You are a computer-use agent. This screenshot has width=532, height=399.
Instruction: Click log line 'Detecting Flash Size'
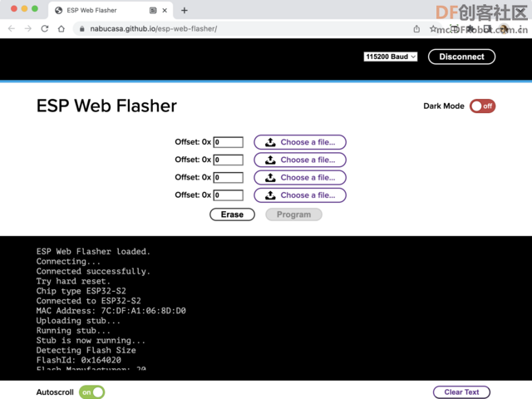click(86, 351)
